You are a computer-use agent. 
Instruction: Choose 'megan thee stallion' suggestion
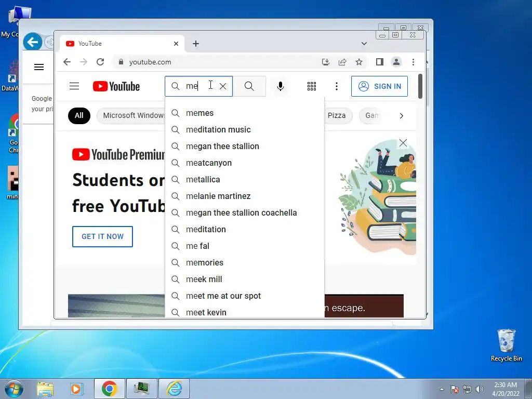tap(245, 146)
